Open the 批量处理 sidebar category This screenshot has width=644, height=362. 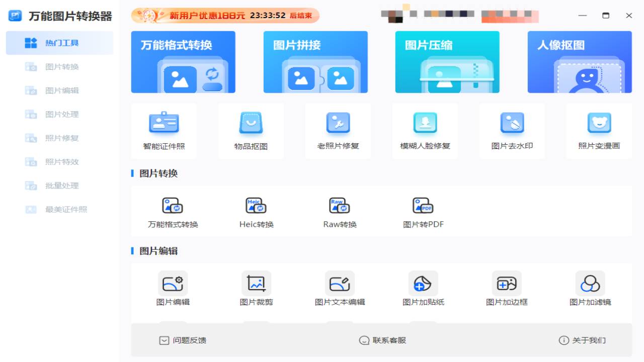59,185
